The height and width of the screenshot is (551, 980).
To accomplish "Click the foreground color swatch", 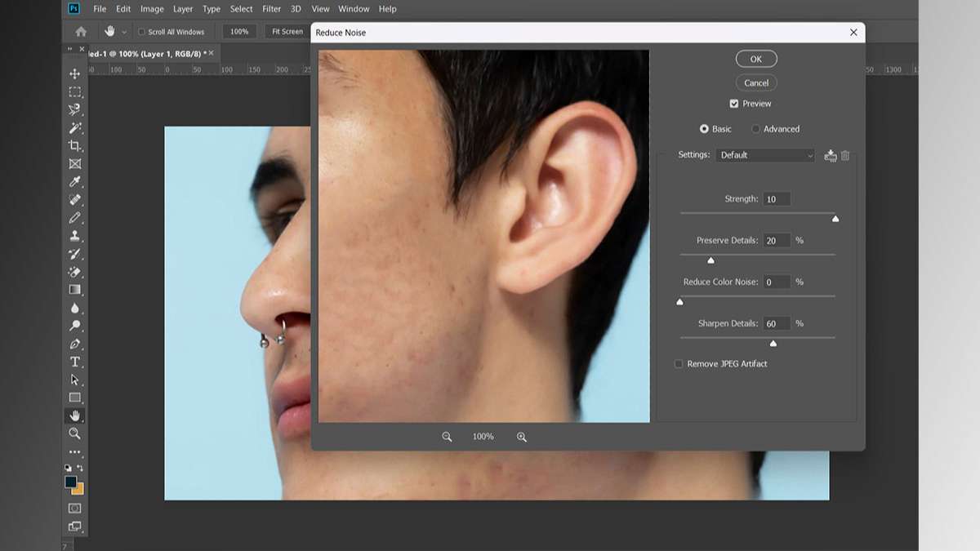I will (x=72, y=482).
